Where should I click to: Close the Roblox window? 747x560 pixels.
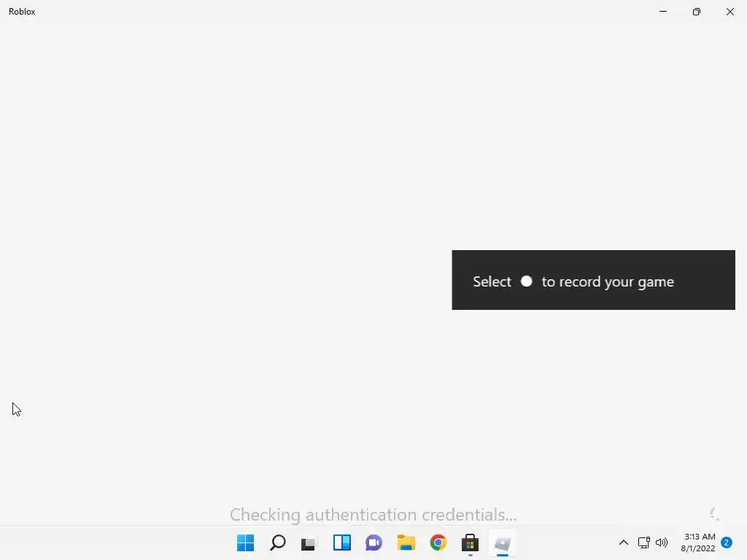click(729, 12)
